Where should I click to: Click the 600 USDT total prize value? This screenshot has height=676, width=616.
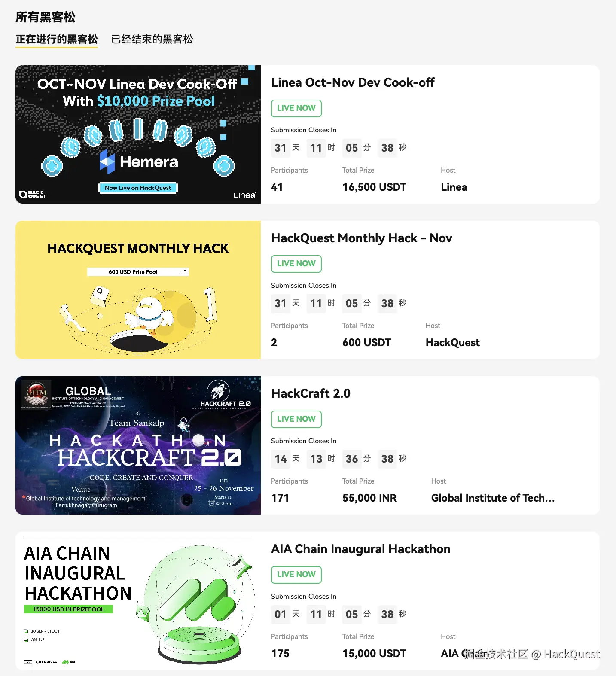(366, 343)
